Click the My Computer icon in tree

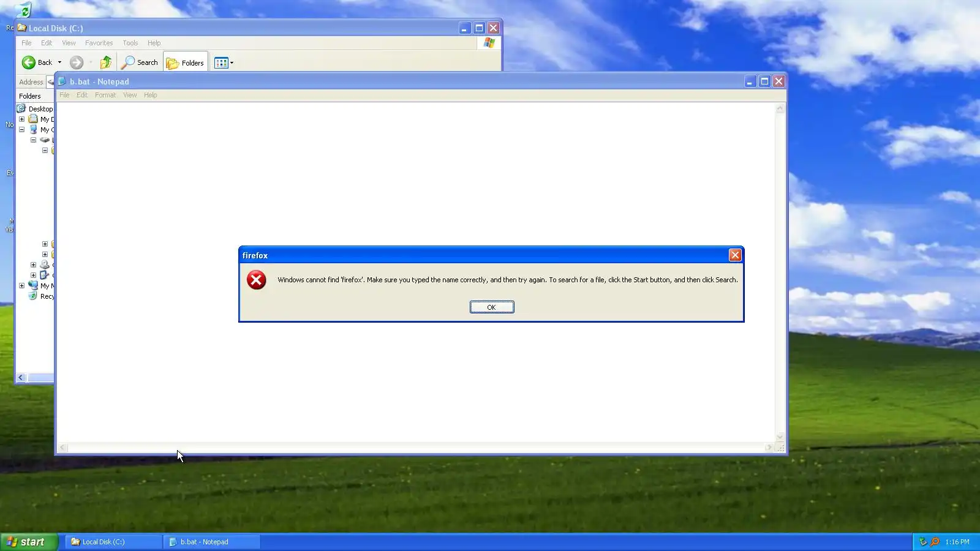coord(33,130)
